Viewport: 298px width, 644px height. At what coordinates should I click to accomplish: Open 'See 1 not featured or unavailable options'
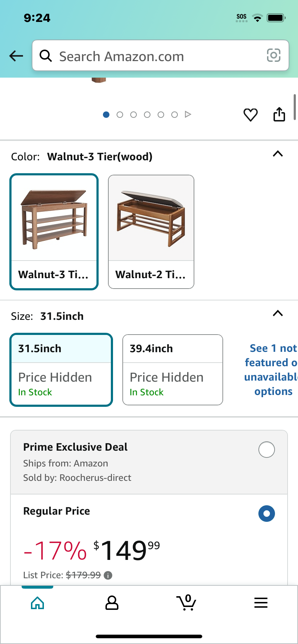[272, 370]
